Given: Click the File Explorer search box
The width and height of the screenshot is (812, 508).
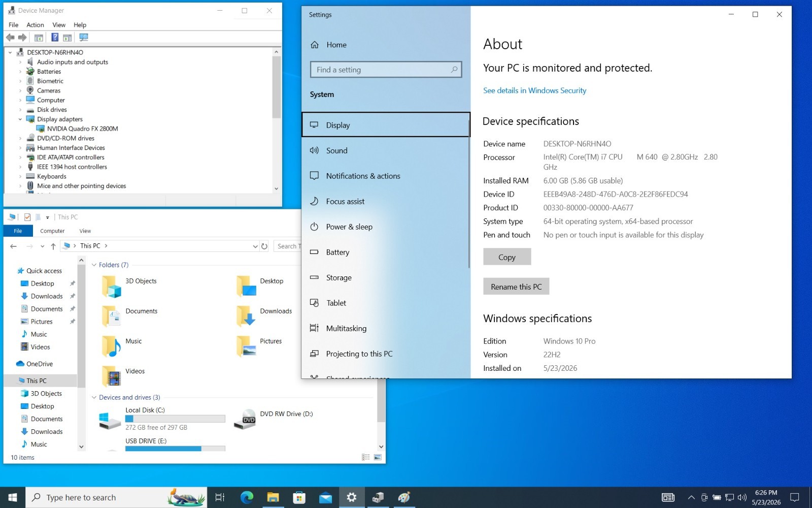Looking at the screenshot, I should (288, 246).
